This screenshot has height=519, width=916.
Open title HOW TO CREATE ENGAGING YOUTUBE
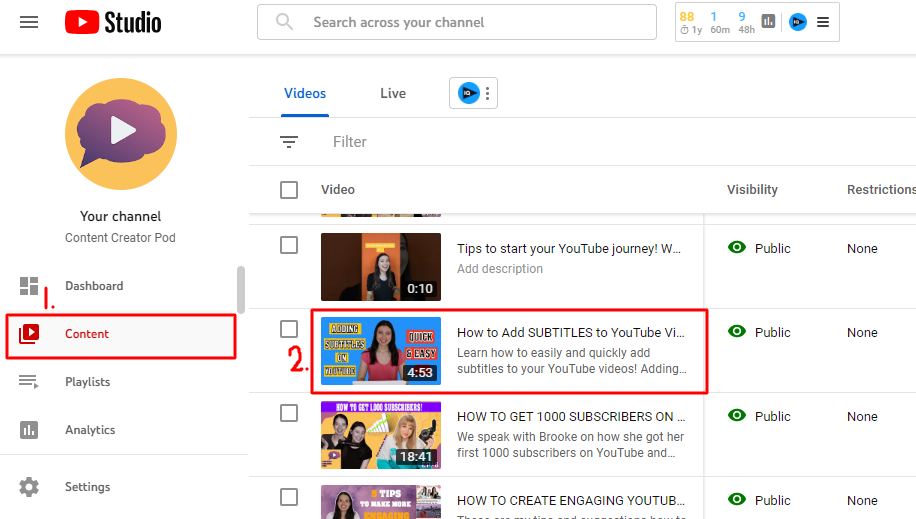(x=571, y=501)
